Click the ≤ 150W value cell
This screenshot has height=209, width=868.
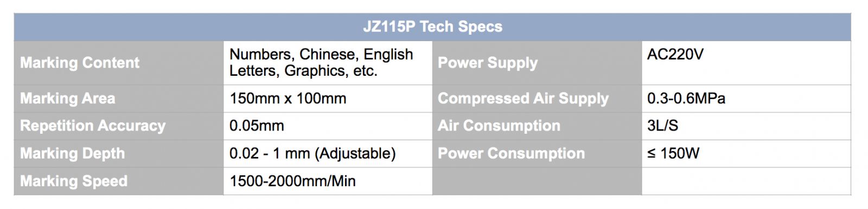pyautogui.click(x=746, y=153)
